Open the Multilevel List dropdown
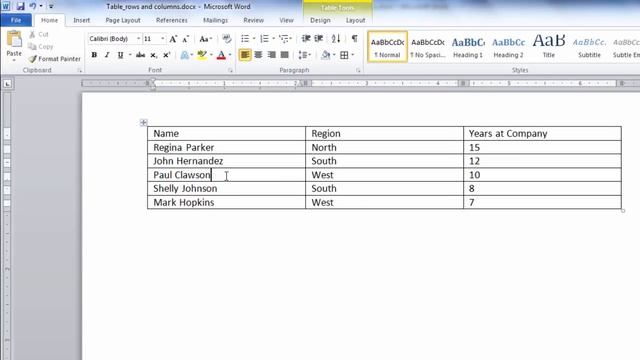 point(290,39)
